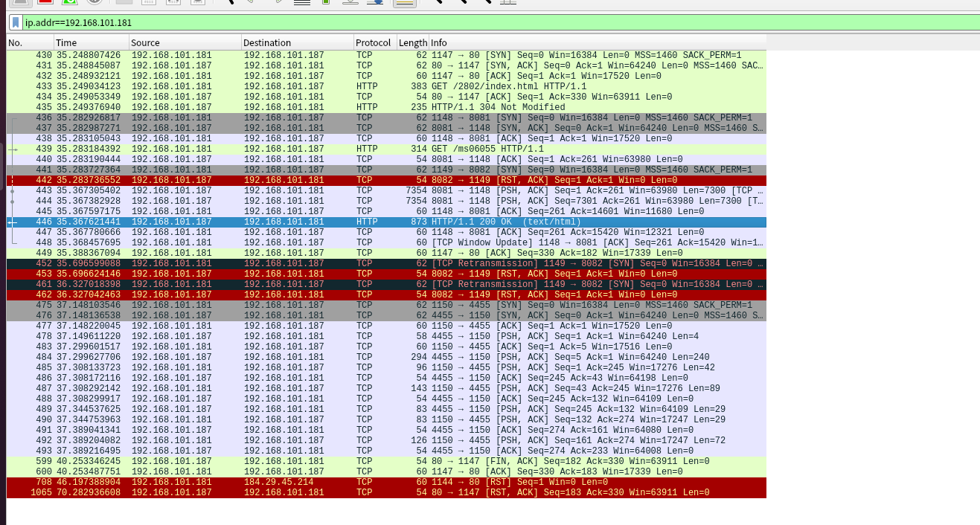This screenshot has width=980, height=525.
Task: Sort by the Destination column header
Action: point(297,42)
